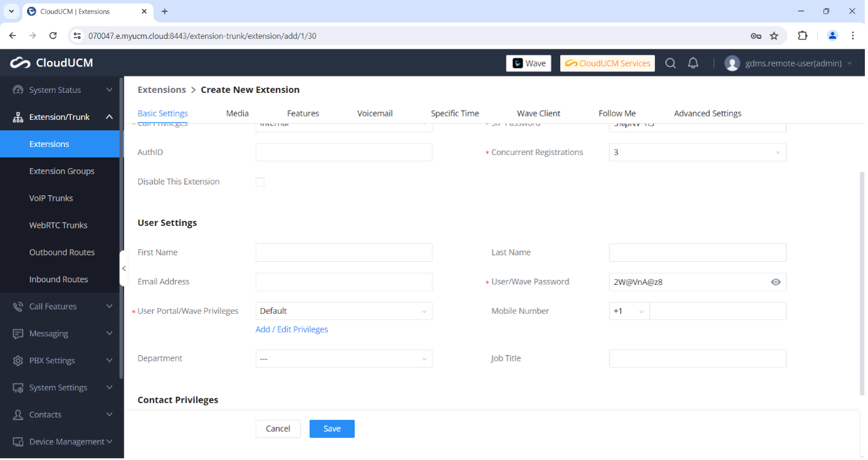
Task: Check the Disable This Extension checkbox
Action: [260, 182]
